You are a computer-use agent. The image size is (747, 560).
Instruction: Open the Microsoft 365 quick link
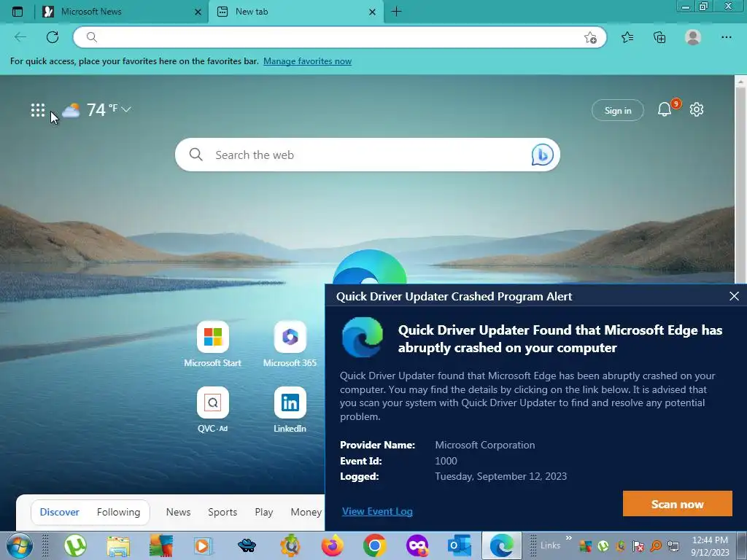290,344
